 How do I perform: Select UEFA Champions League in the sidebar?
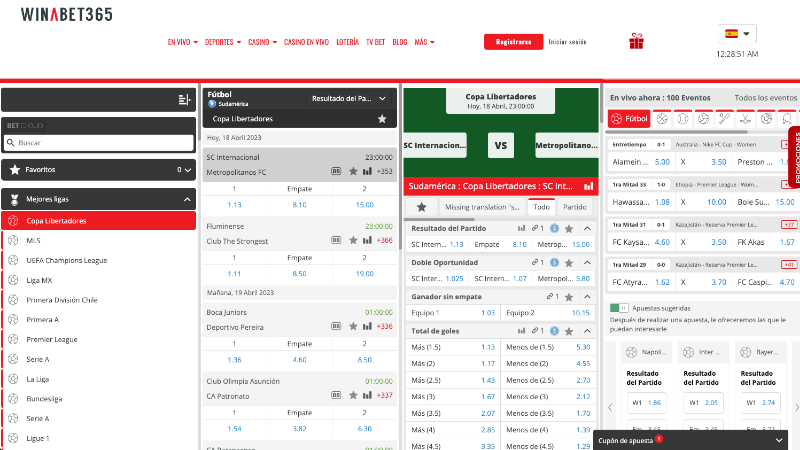(x=99, y=260)
